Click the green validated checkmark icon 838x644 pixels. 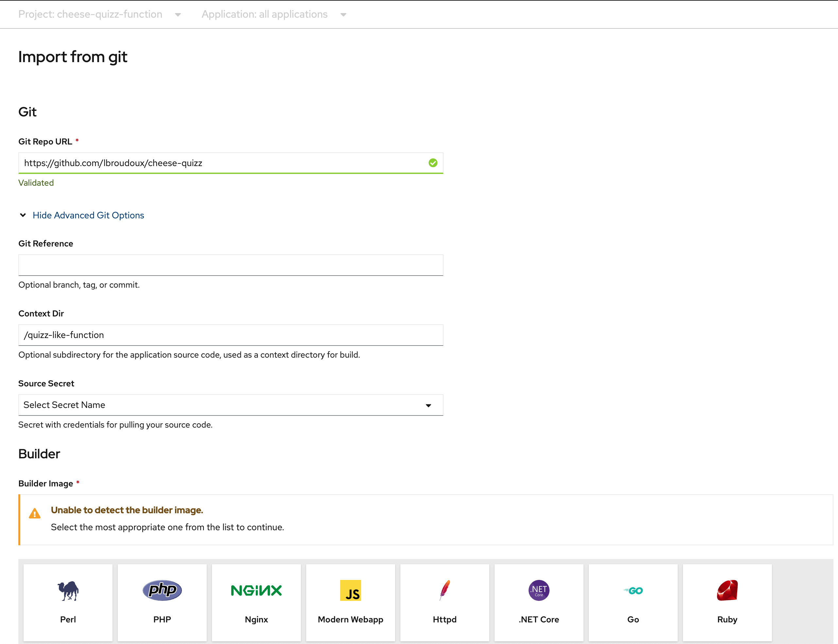click(x=433, y=163)
